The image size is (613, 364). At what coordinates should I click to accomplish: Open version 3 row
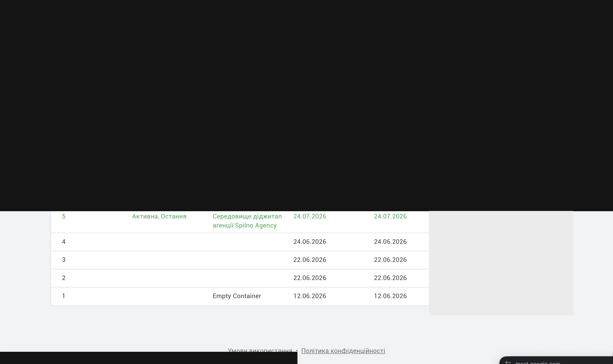click(240, 260)
